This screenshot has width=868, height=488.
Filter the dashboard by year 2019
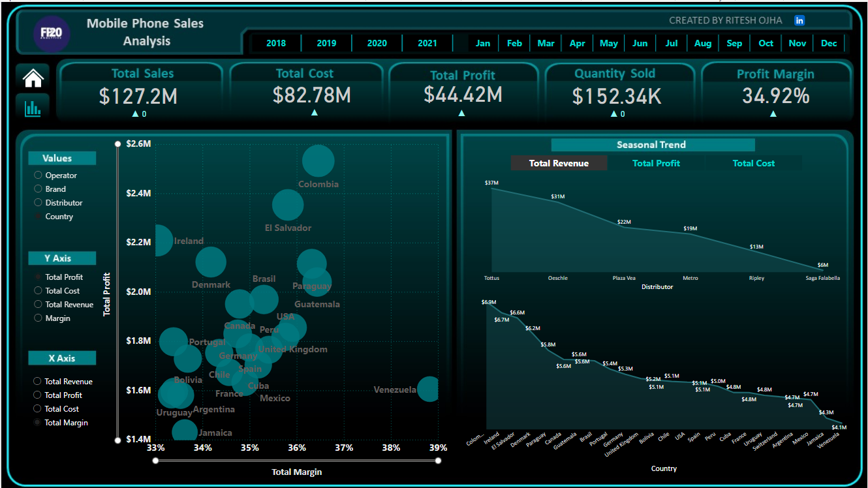(326, 44)
